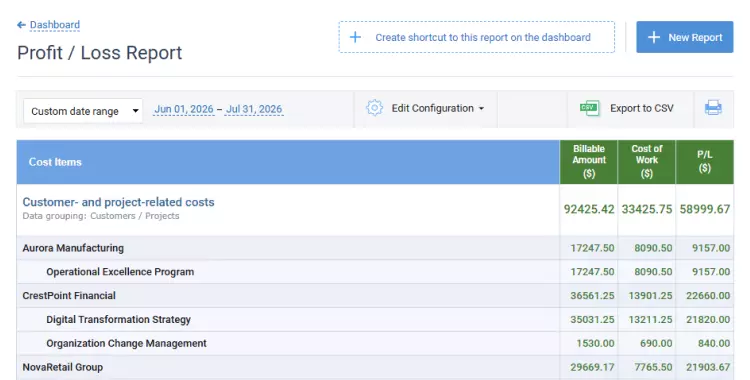Click NovaRetail Group cost 7765.50
Image resolution: width=750 pixels, height=380 pixels.
653,368
